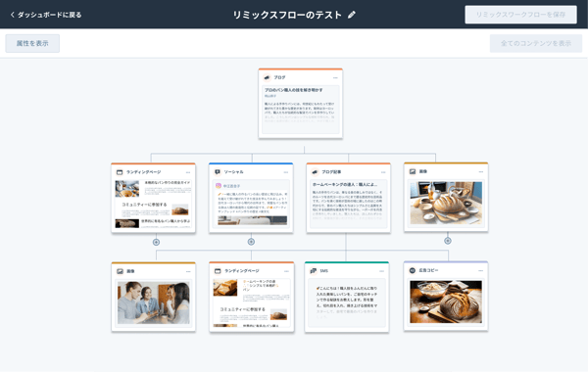588x372 pixels.
Task: Open options menu on 画像 card with bread plate
Action: [481, 172]
